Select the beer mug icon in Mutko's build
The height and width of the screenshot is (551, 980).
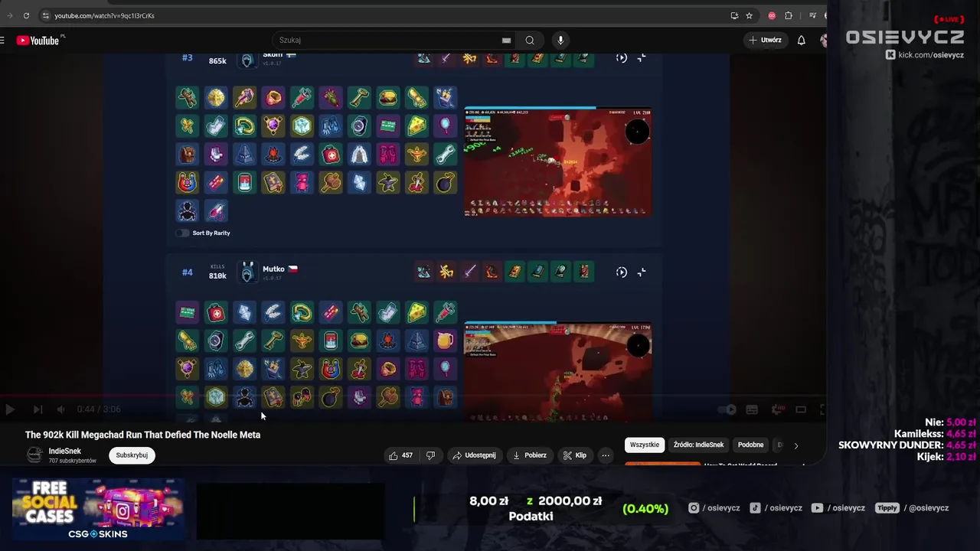click(445, 341)
